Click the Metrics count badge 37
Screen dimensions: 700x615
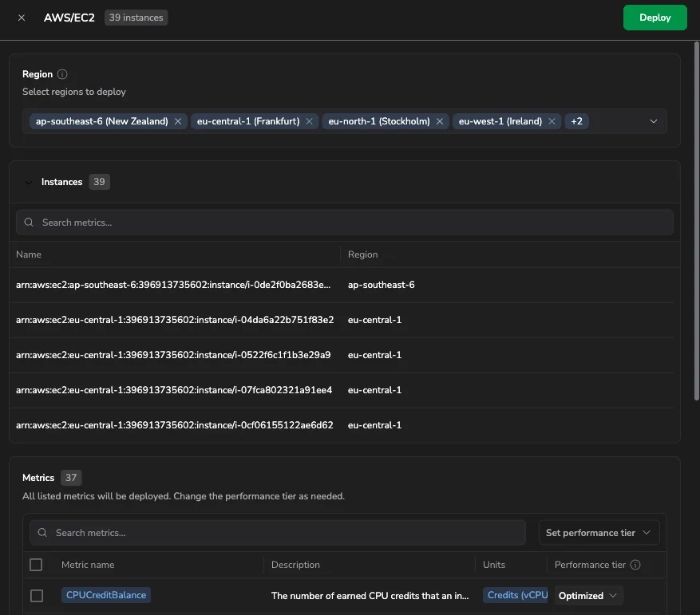(x=71, y=478)
